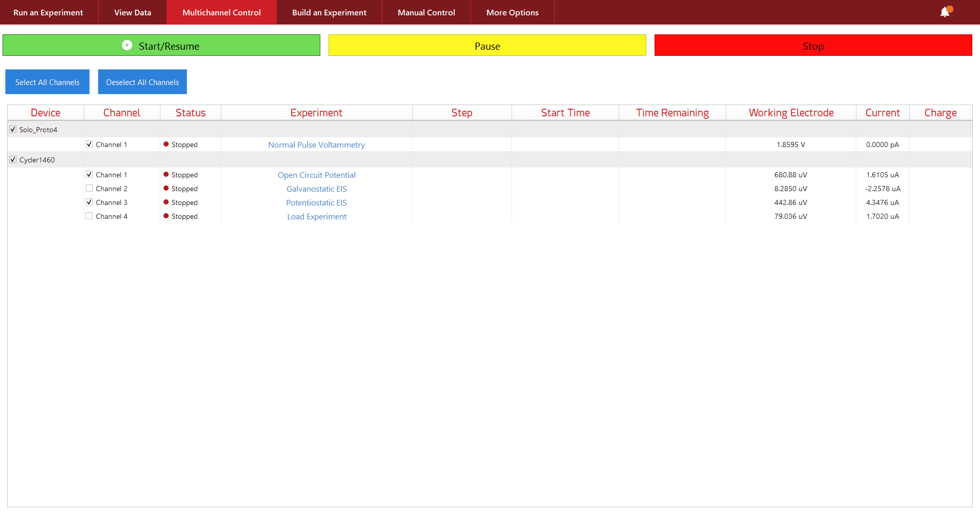The height and width of the screenshot is (514, 980).
Task: Toggle the Cycler1460 device checkbox
Action: [x=13, y=160]
